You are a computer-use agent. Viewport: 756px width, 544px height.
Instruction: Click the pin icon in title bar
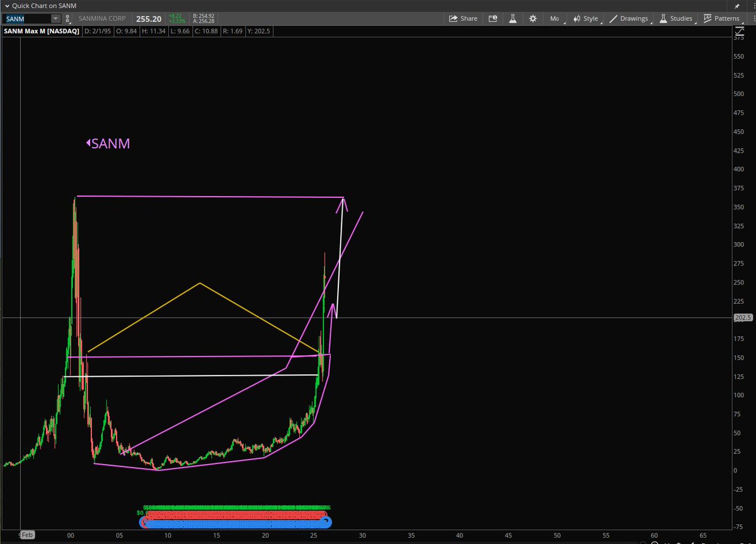coord(737,5)
